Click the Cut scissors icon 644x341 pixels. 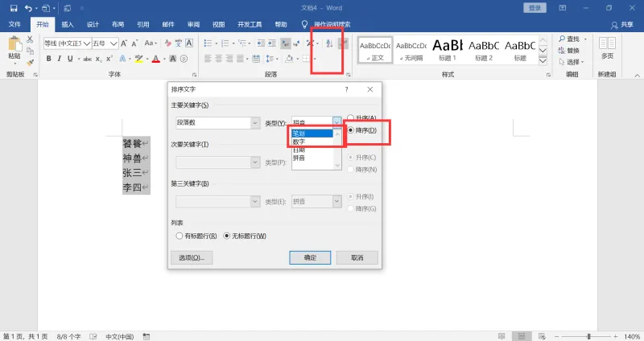pos(30,39)
